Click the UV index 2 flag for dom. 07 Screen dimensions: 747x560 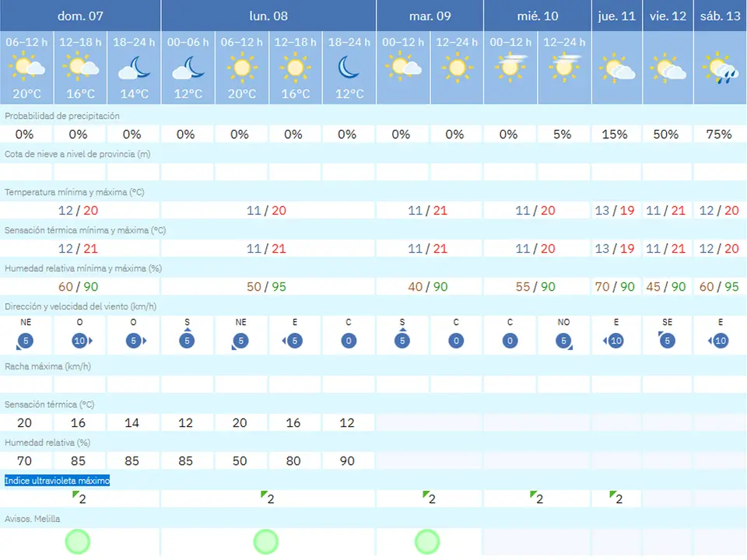(x=79, y=498)
